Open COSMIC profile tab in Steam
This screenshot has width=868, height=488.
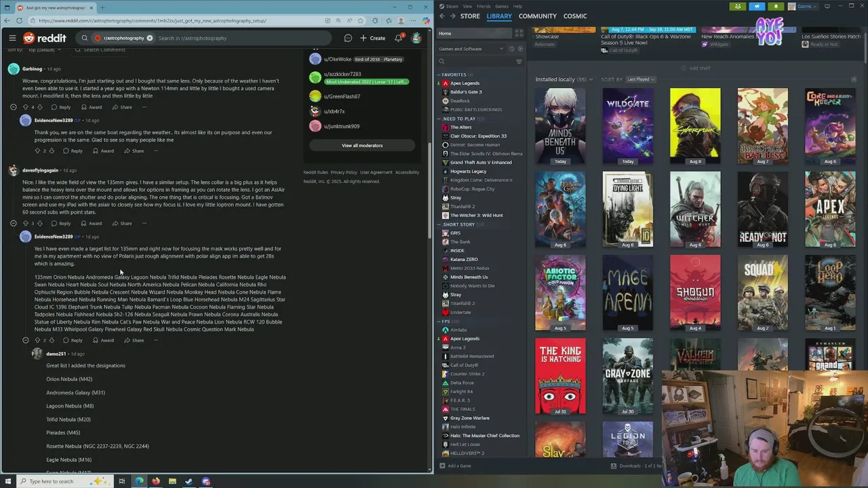tap(575, 16)
